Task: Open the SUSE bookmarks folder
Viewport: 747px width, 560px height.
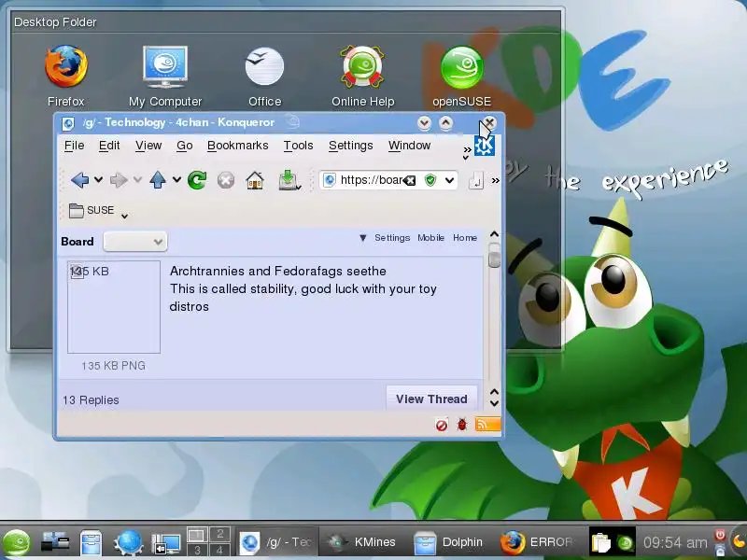Action: point(92,210)
